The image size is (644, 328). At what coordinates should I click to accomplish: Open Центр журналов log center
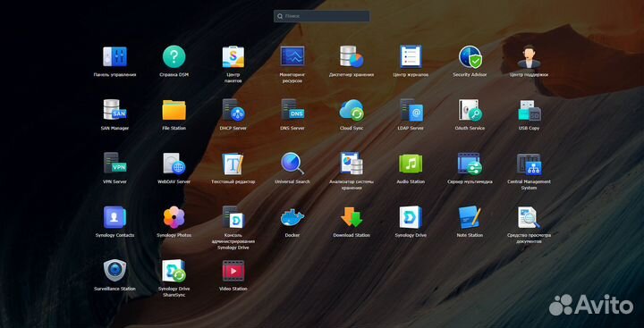pos(411,56)
